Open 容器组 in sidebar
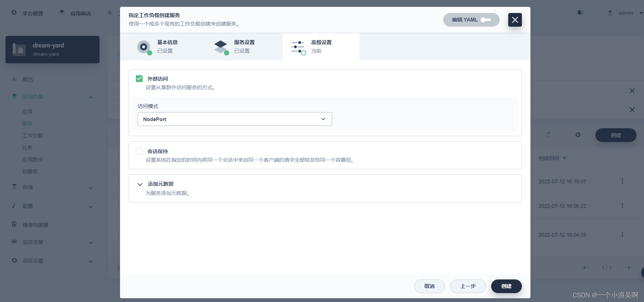Image resolution: width=644 pixels, height=302 pixels. 30,171
